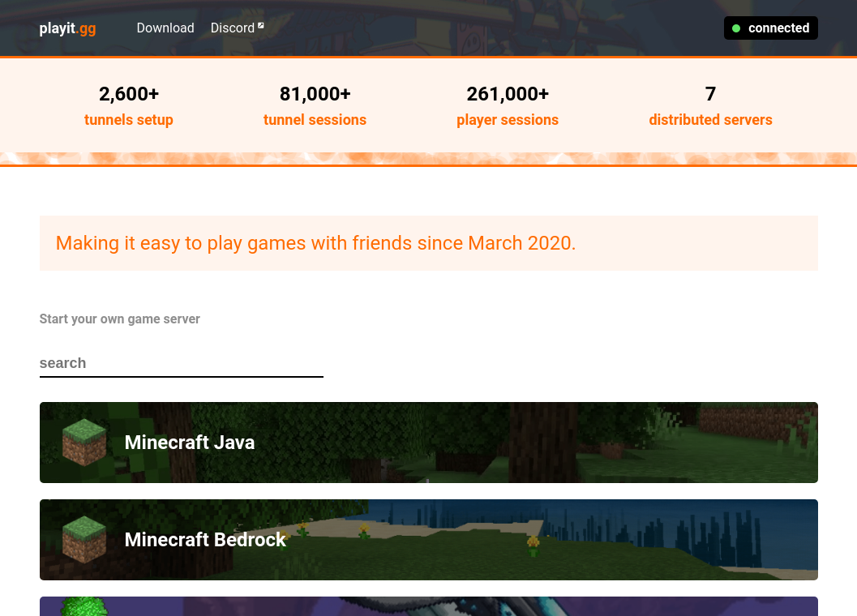
Task: Click the 'Making it easy to play games' banner
Action: [x=428, y=243]
